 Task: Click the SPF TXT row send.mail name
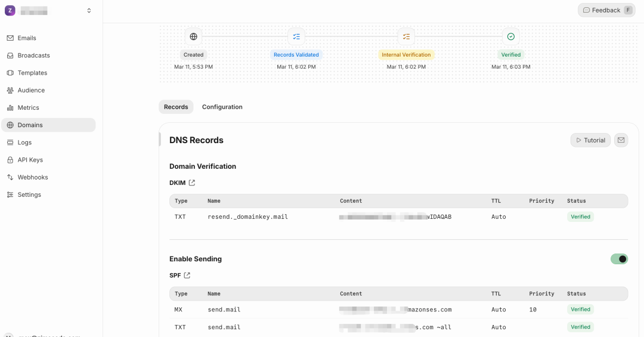[x=224, y=327]
